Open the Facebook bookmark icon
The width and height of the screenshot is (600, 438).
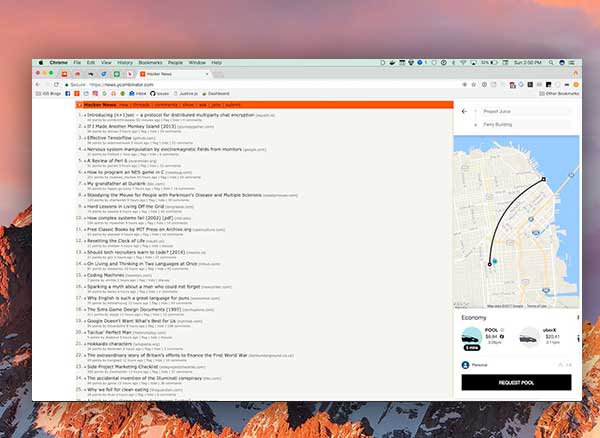point(68,93)
